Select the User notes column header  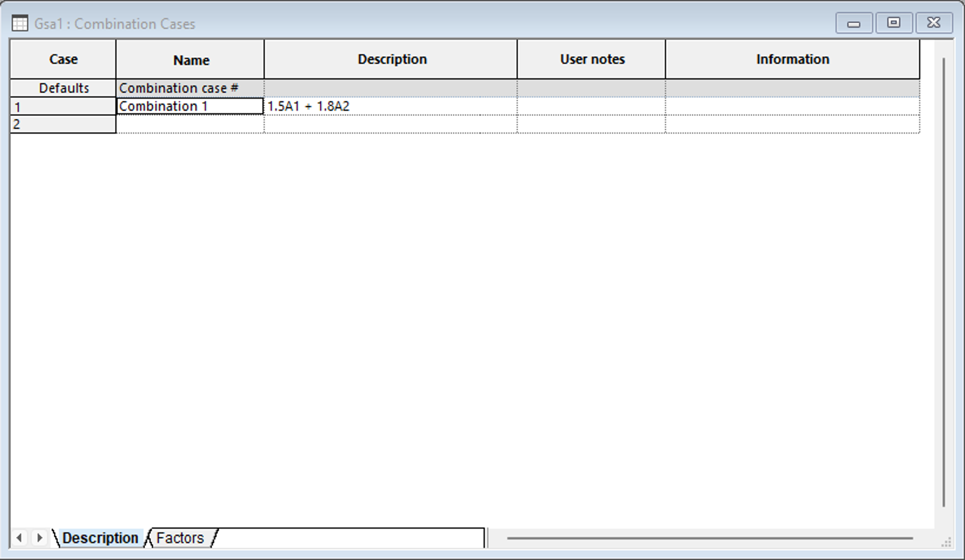pyautogui.click(x=591, y=59)
